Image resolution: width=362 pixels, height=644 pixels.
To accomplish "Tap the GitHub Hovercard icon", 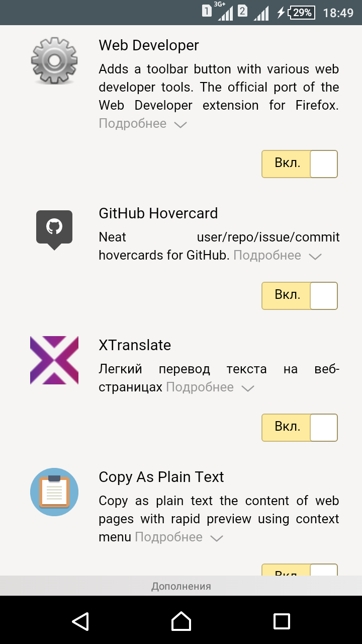I will pyautogui.click(x=54, y=229).
